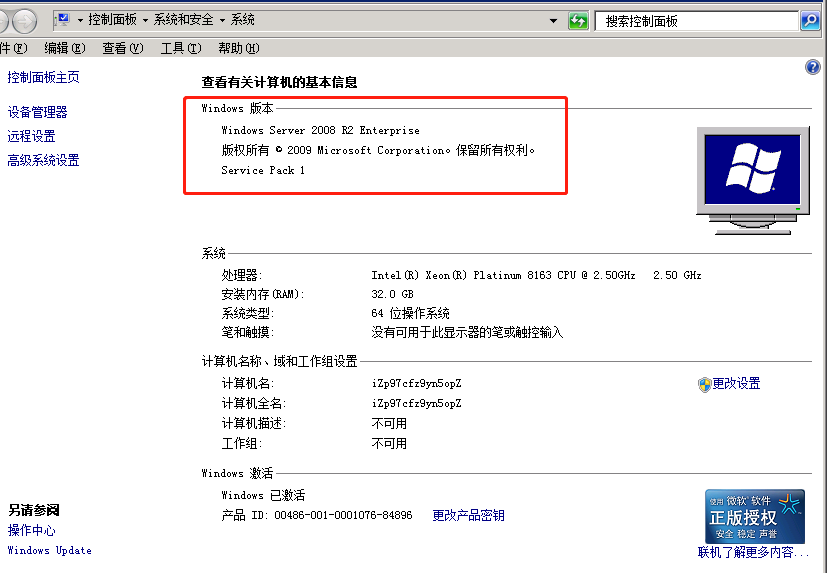Expand arrow before 控制面板 breadcrumb
Viewport: 827px width, 573px height.
pyautogui.click(x=80, y=21)
